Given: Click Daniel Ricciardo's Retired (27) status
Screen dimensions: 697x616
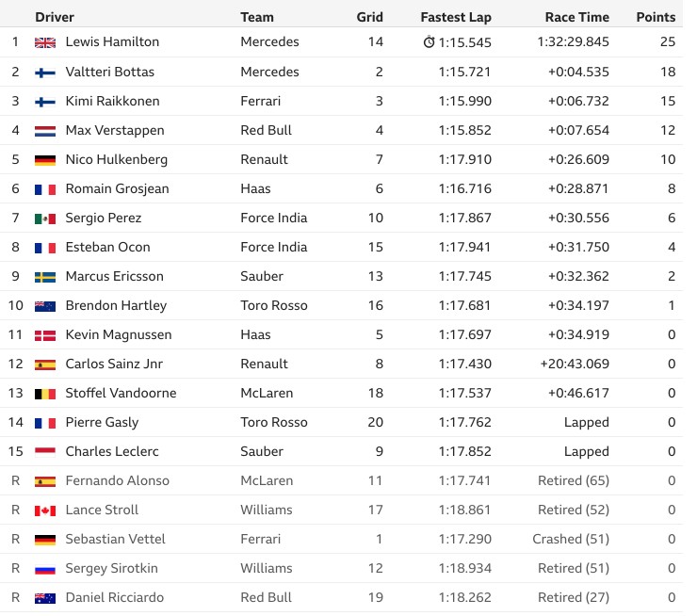Looking at the screenshot, I should point(574,597).
